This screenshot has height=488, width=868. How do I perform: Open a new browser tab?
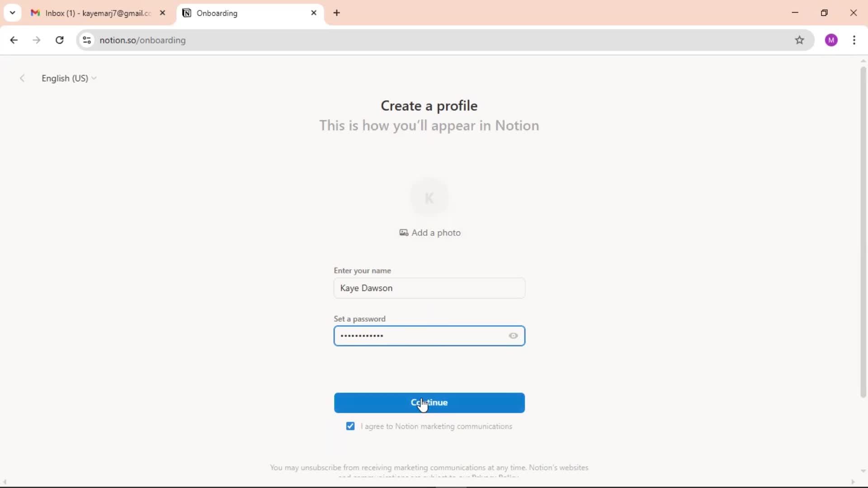click(337, 13)
